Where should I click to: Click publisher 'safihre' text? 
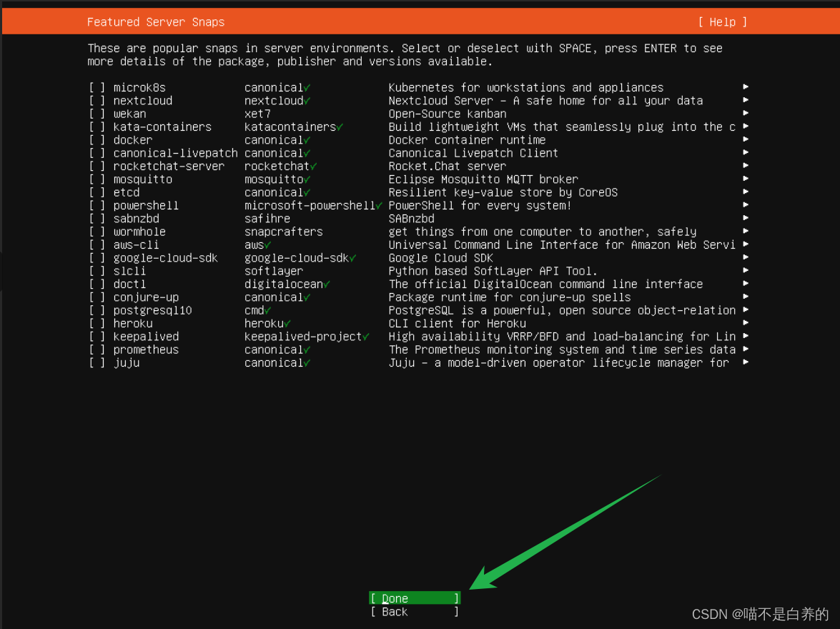tap(267, 219)
